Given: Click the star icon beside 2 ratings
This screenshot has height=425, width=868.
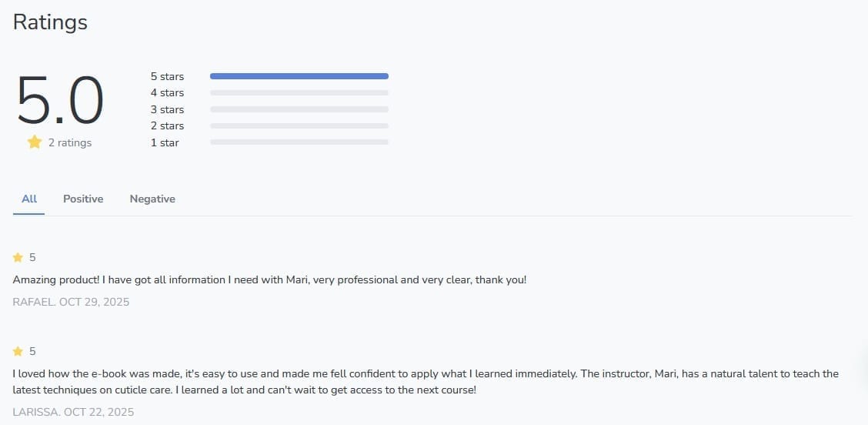Looking at the screenshot, I should 35,142.
